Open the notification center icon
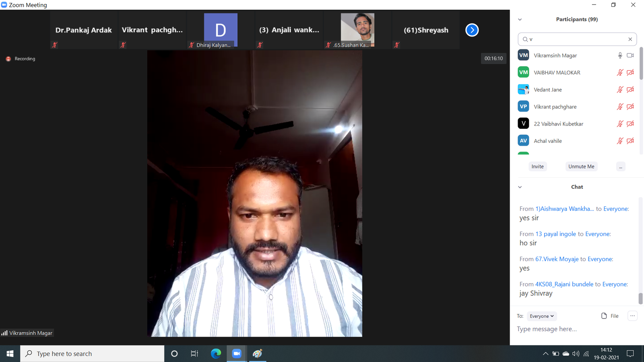The width and height of the screenshot is (644, 362). point(630,354)
